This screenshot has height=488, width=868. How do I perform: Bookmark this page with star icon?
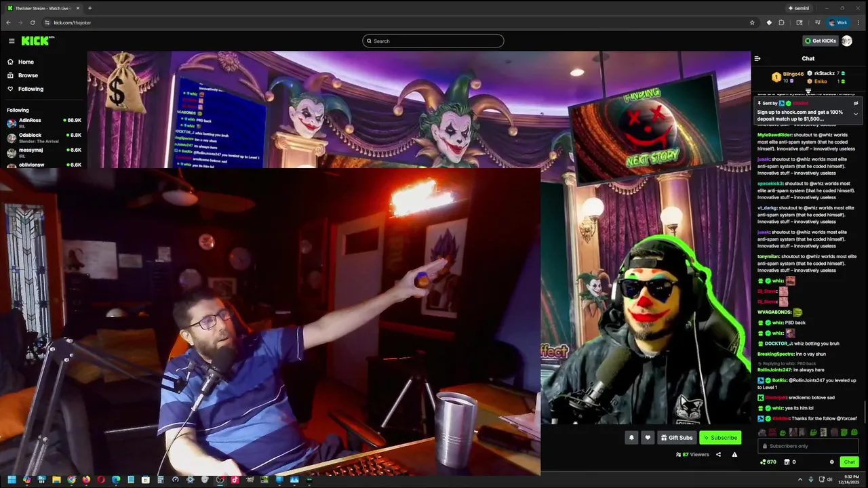[752, 22]
